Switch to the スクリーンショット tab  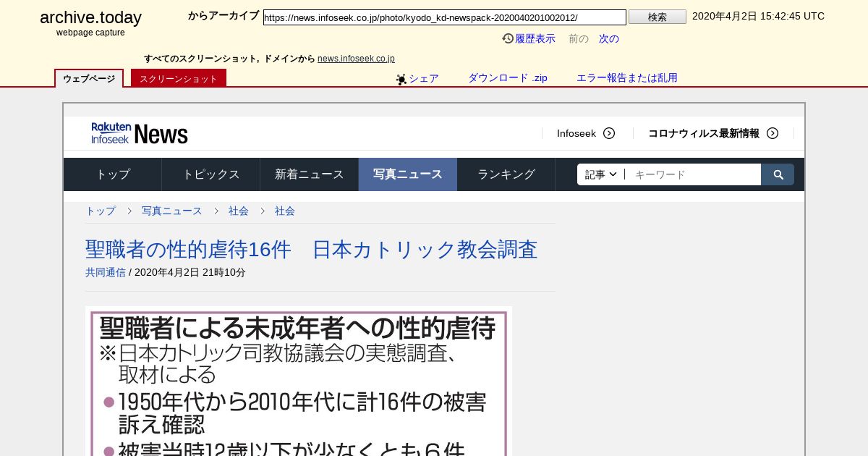point(179,78)
